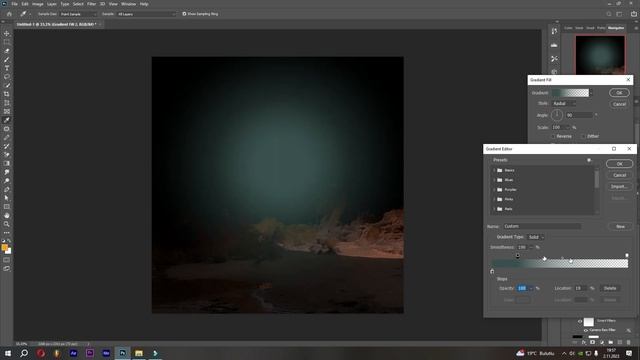Open File Explorer from the taskbar

(139, 353)
